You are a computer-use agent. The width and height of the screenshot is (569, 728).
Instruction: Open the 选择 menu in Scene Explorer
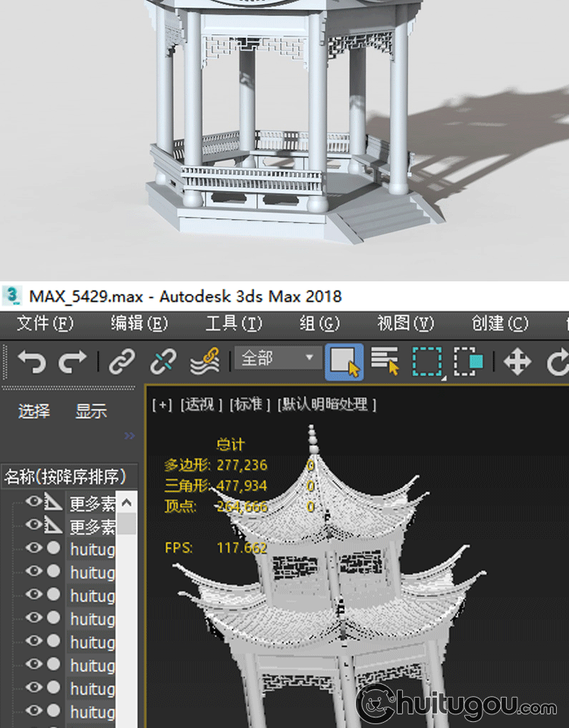(x=34, y=411)
